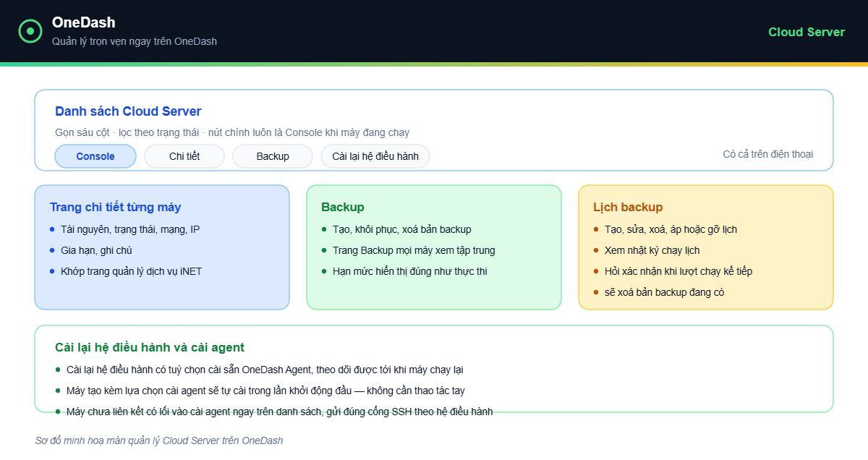Viewport: 868px width, 460px height.
Task: Select the Console pill button
Action: (95, 156)
